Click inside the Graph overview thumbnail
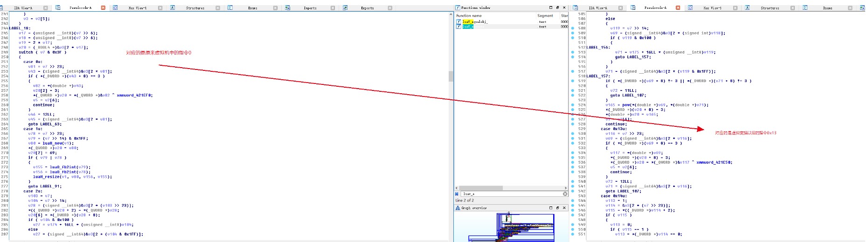The width and height of the screenshot is (868, 242). (x=511, y=227)
